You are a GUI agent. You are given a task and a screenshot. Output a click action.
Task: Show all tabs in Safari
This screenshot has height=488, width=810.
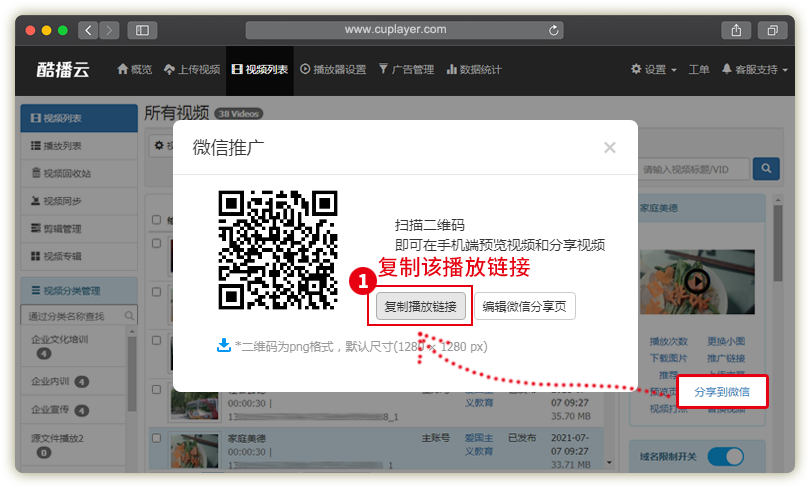(772, 30)
